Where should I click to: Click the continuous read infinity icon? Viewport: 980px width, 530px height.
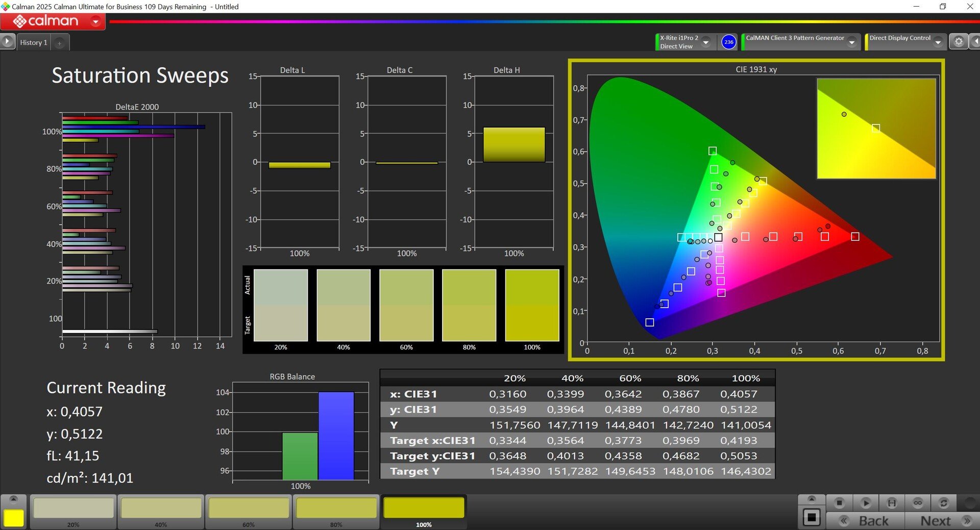[x=918, y=503]
